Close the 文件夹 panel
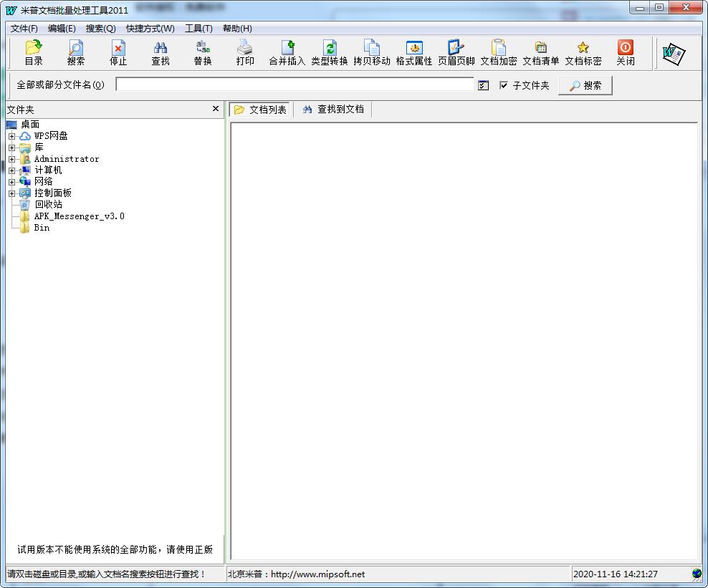 click(x=216, y=109)
